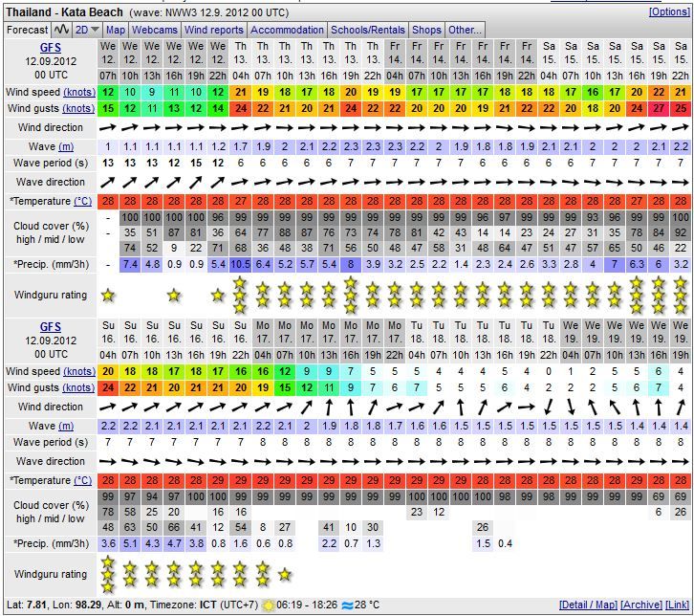This screenshot has width=694, height=616.
Task: Select the Wind reports tab
Action: [214, 30]
